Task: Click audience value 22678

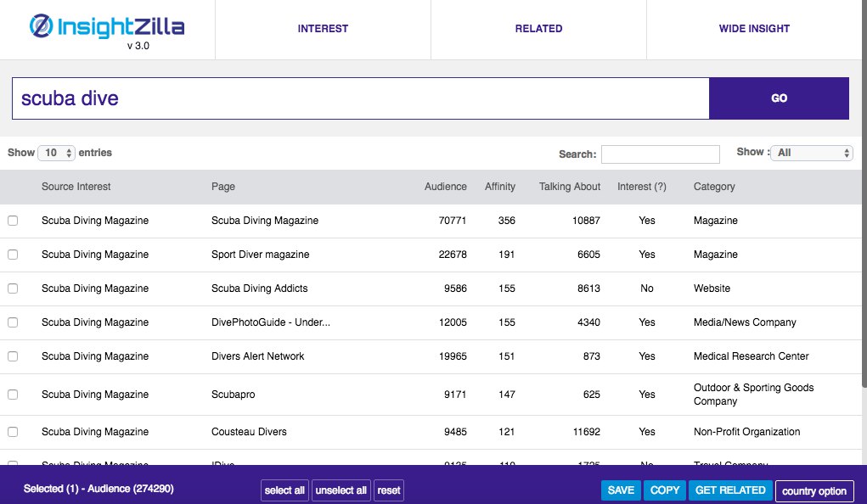Action: (x=453, y=255)
